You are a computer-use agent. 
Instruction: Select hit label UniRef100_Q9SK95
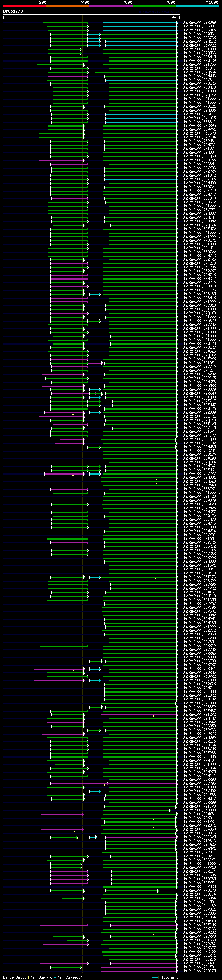point(199,125)
